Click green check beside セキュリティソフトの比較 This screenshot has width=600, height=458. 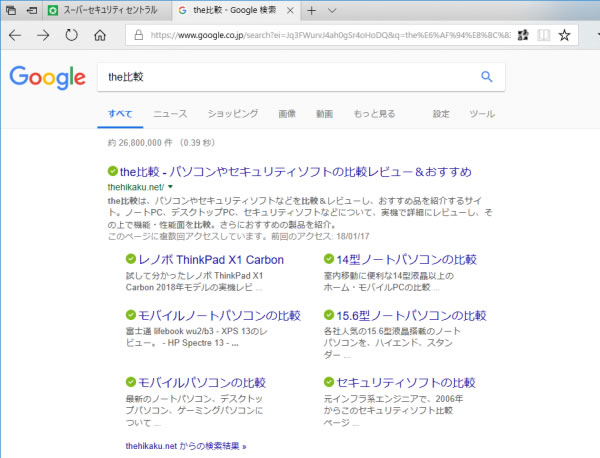pos(329,382)
